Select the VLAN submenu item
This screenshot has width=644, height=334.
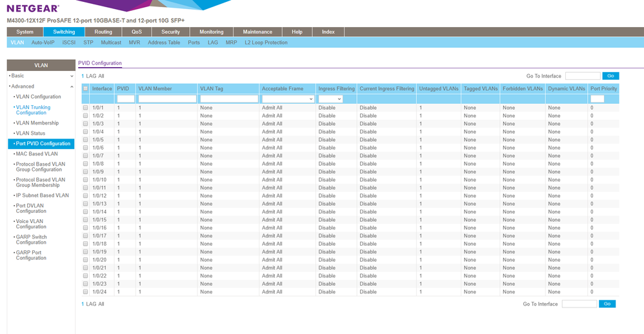tap(17, 43)
